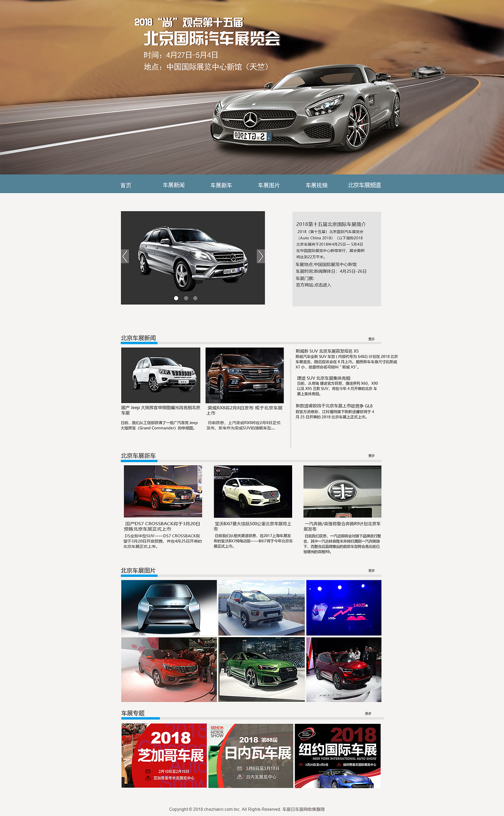Open the 2018 纽约国际车展 special banner
This screenshot has height=816, width=504.
(x=338, y=756)
